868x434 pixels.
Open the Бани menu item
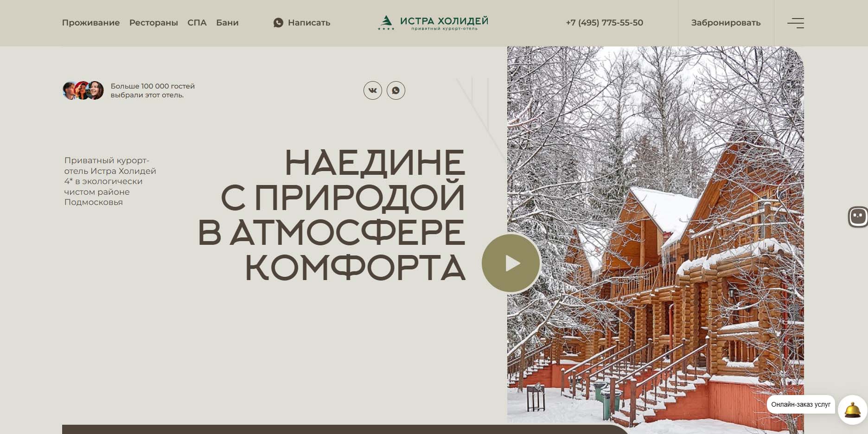tap(227, 23)
